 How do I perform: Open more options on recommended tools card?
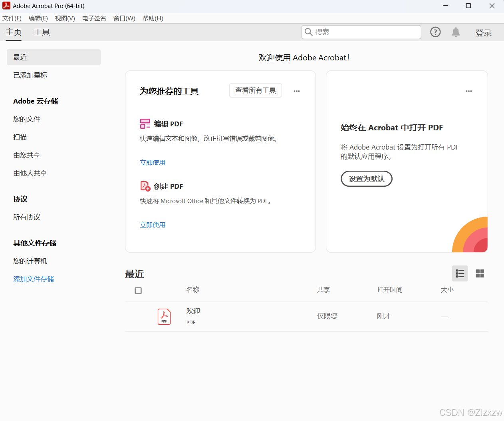tap(297, 91)
